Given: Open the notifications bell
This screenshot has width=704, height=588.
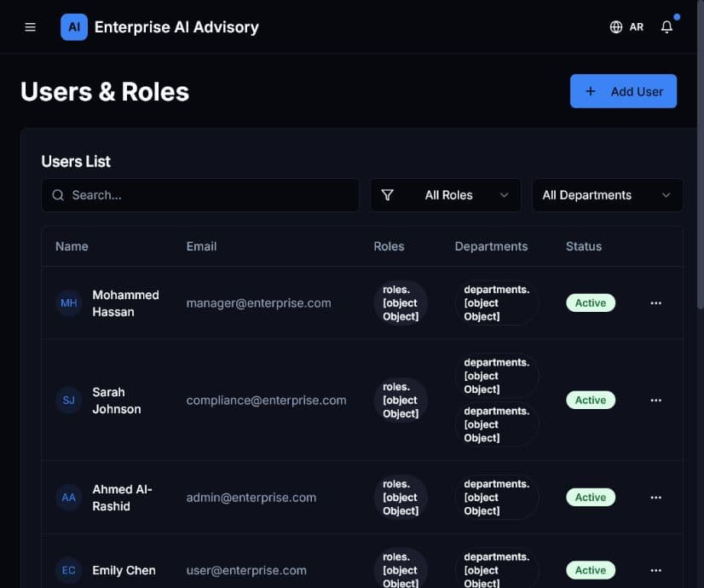Looking at the screenshot, I should pos(666,27).
